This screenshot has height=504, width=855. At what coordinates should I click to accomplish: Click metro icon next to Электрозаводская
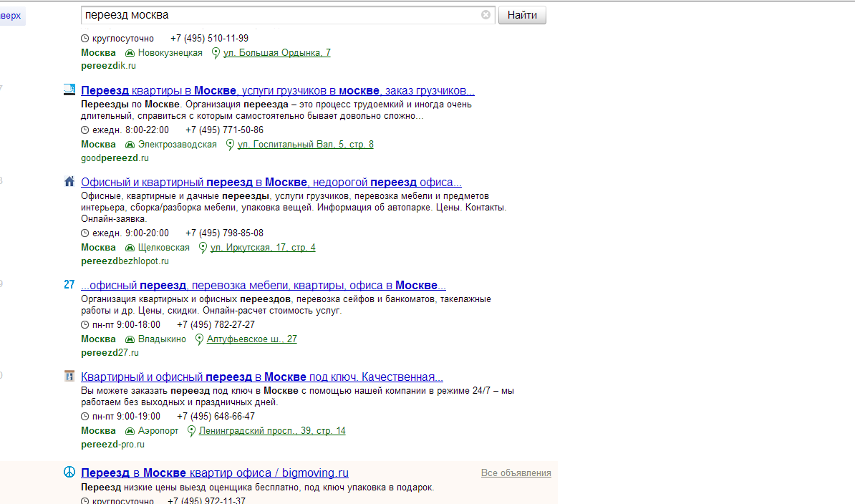(x=130, y=145)
